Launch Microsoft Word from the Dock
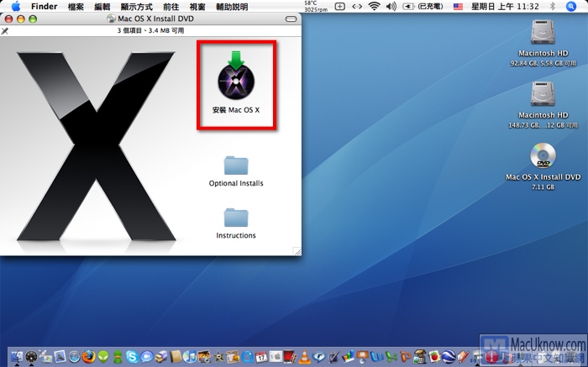The width and height of the screenshot is (588, 367). click(376, 357)
